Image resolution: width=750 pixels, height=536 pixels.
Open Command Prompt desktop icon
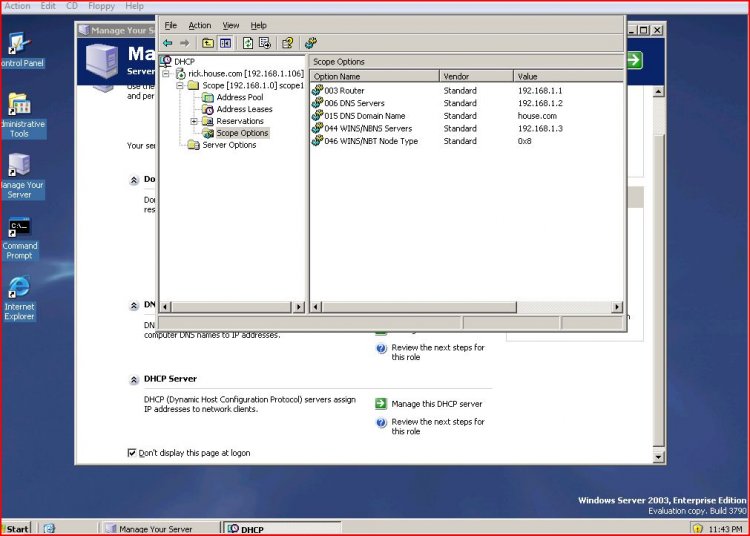[x=20, y=239]
